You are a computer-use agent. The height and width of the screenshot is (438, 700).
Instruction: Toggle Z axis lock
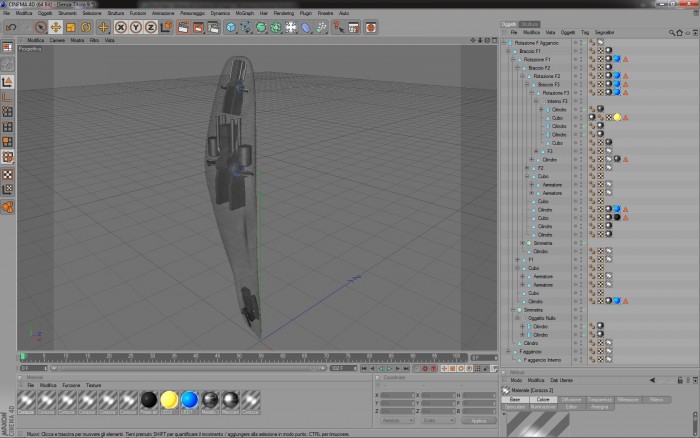(151, 27)
